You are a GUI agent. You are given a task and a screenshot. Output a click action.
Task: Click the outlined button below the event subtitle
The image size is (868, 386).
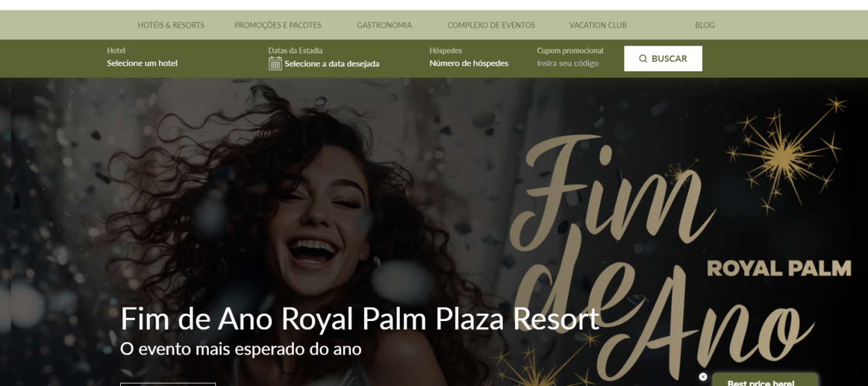pyautogui.click(x=168, y=384)
